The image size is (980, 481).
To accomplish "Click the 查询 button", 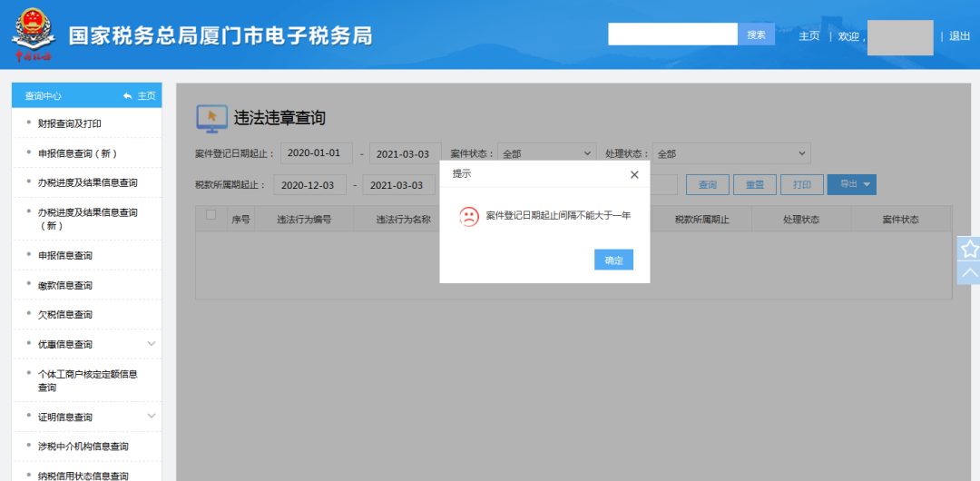I will (708, 185).
